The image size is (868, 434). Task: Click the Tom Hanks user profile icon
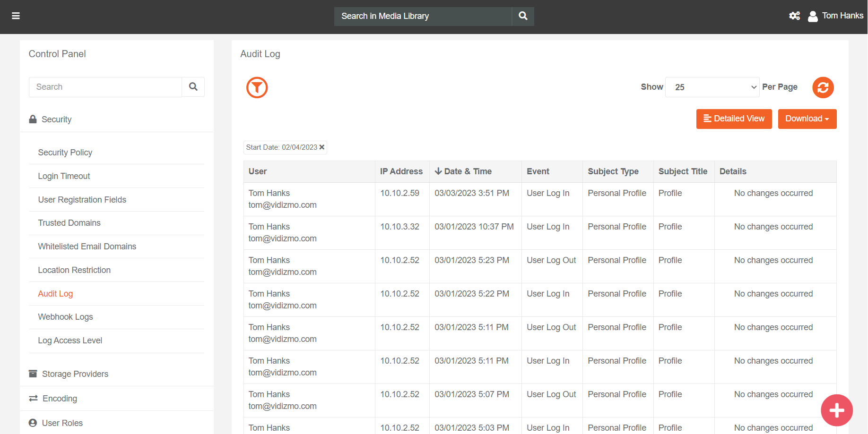click(x=813, y=17)
